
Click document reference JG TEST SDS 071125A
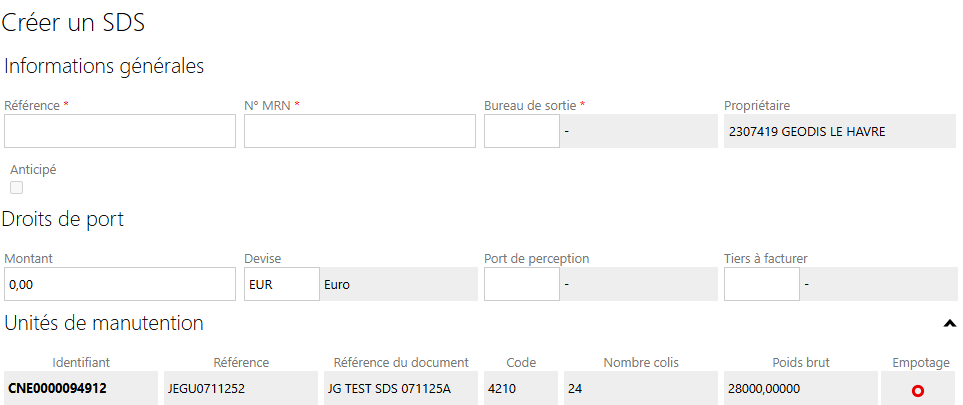click(388, 388)
